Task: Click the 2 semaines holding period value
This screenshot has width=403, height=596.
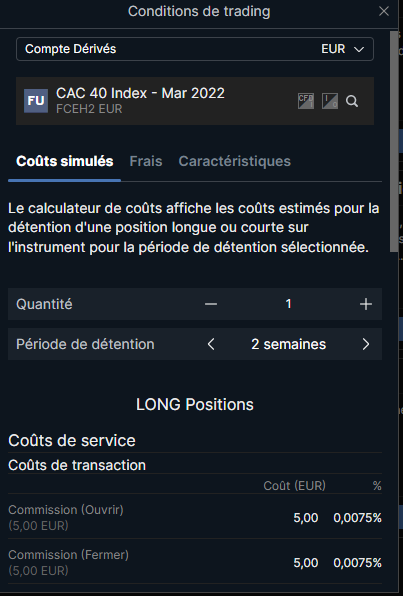Action: [x=289, y=344]
